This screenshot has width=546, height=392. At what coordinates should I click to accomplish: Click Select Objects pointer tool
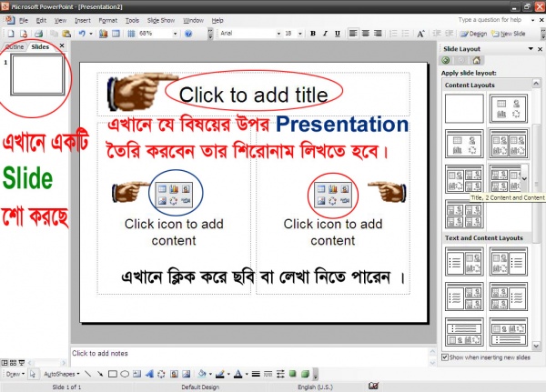pyautogui.click(x=33, y=374)
